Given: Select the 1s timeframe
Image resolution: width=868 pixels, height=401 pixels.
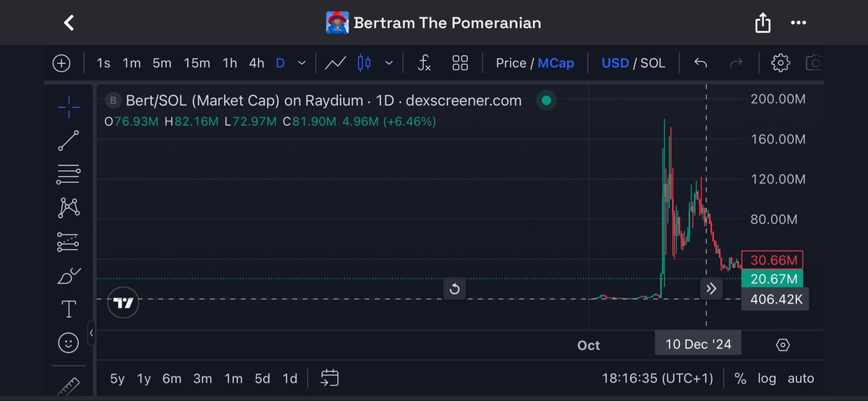Looking at the screenshot, I should [103, 63].
